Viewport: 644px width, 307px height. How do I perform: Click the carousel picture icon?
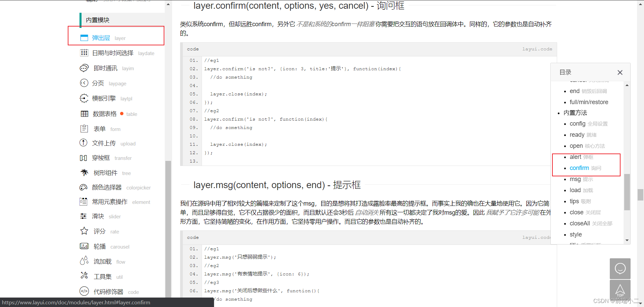click(84, 246)
